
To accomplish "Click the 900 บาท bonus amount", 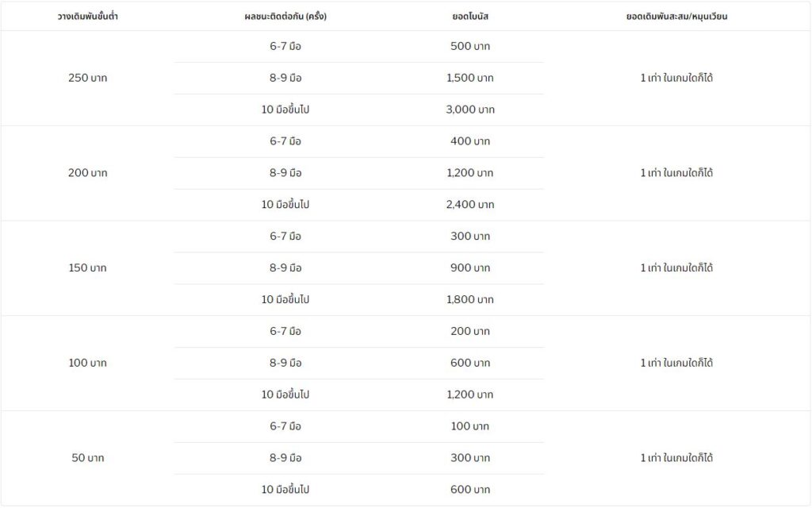I will click(469, 268).
